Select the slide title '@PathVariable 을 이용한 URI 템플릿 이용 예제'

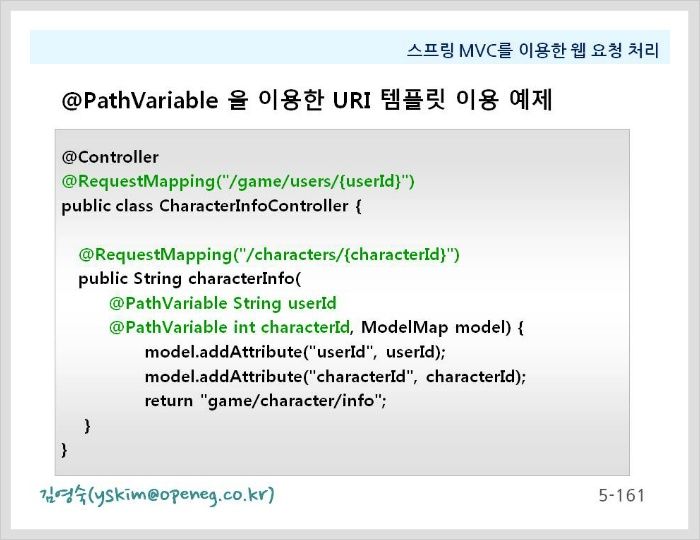pos(307,100)
